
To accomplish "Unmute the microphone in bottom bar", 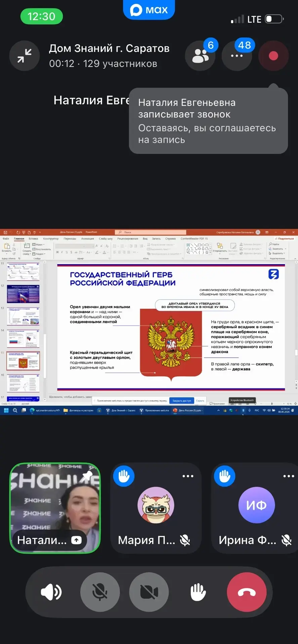I will point(100,592).
